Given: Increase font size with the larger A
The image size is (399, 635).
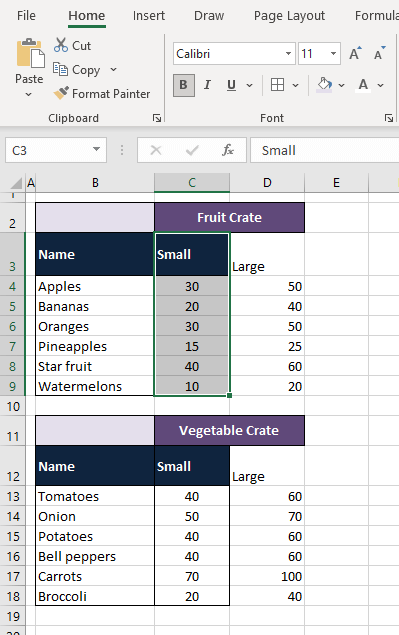Looking at the screenshot, I should point(355,53).
